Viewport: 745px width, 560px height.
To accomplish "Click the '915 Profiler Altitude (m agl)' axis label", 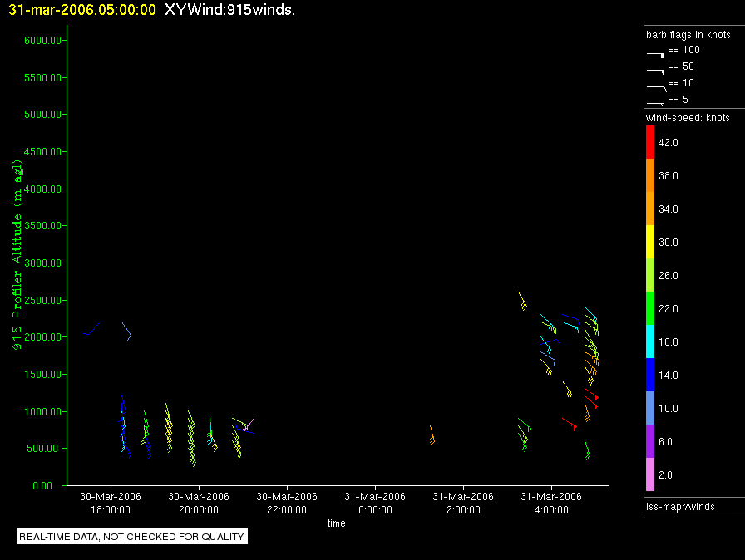I will (x=17, y=254).
